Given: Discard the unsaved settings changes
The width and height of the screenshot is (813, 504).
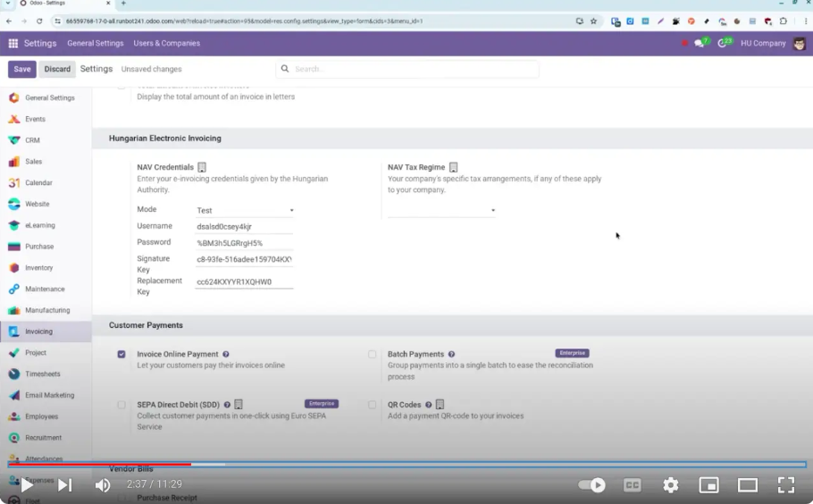Looking at the screenshot, I should point(57,69).
